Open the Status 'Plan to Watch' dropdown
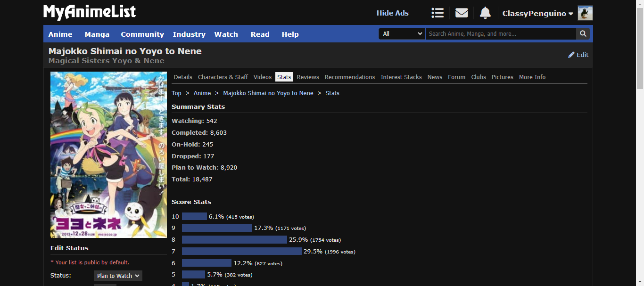 coord(118,276)
